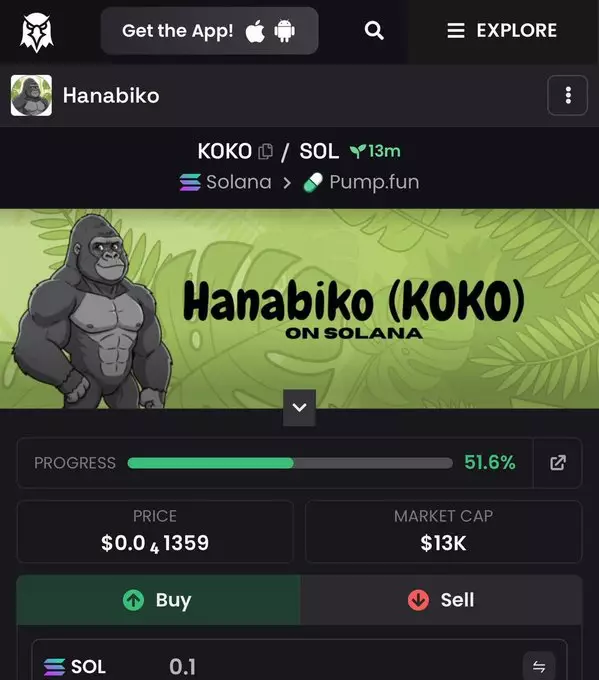Viewport: 599px width, 680px height.
Task: Copy the KOKO token address icon
Action: [x=265, y=151]
